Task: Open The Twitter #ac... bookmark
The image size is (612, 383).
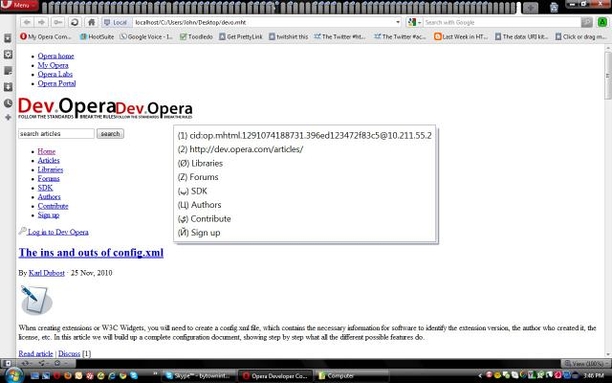Action: tap(400, 37)
